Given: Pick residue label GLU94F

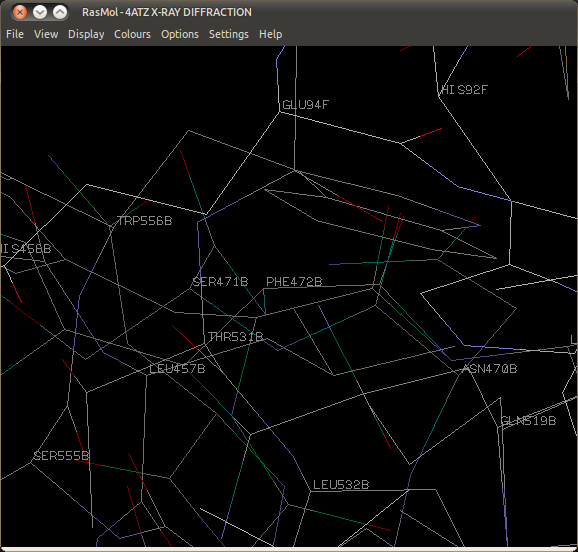Looking at the screenshot, I should [x=305, y=105].
